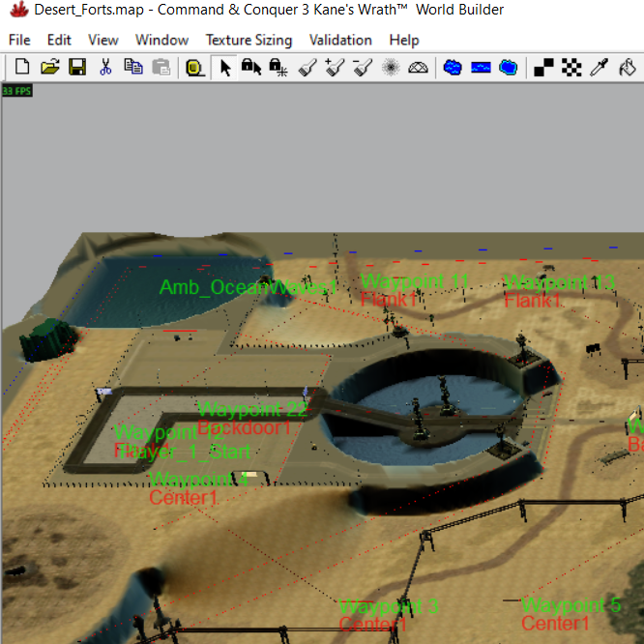This screenshot has height=644, width=644.
Task: Cut selection with the scissors icon
Action: (x=105, y=67)
